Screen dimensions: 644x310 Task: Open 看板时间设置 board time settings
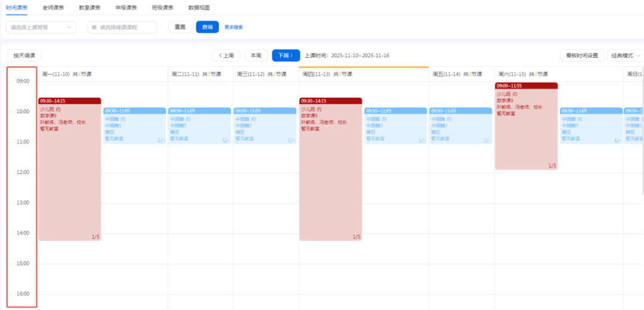pyautogui.click(x=582, y=55)
